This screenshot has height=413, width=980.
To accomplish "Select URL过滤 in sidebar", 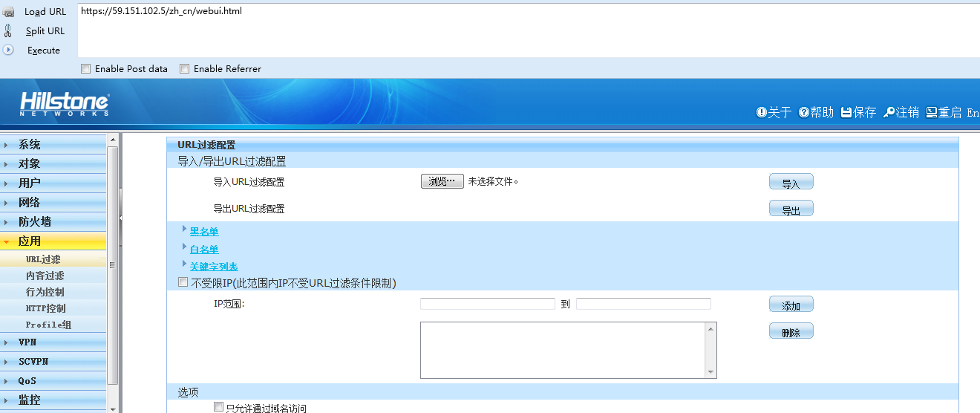I will [53, 259].
